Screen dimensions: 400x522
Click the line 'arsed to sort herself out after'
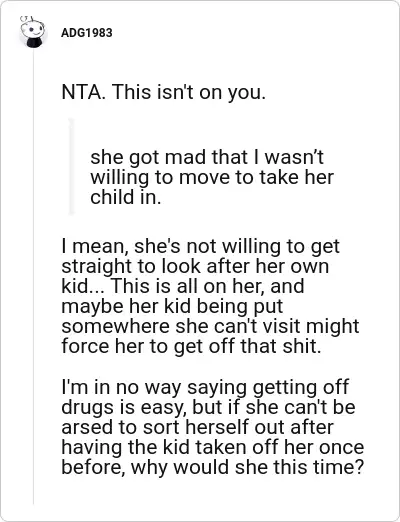pyautogui.click(x=197, y=427)
